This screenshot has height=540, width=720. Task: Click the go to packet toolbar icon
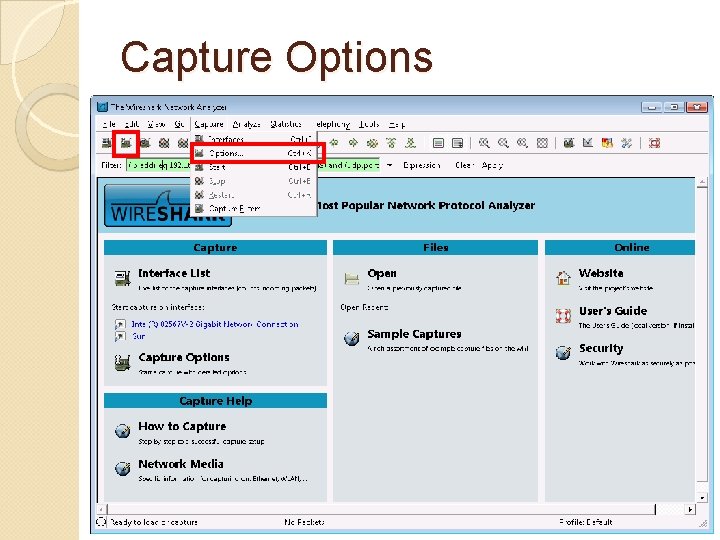tap(372, 143)
